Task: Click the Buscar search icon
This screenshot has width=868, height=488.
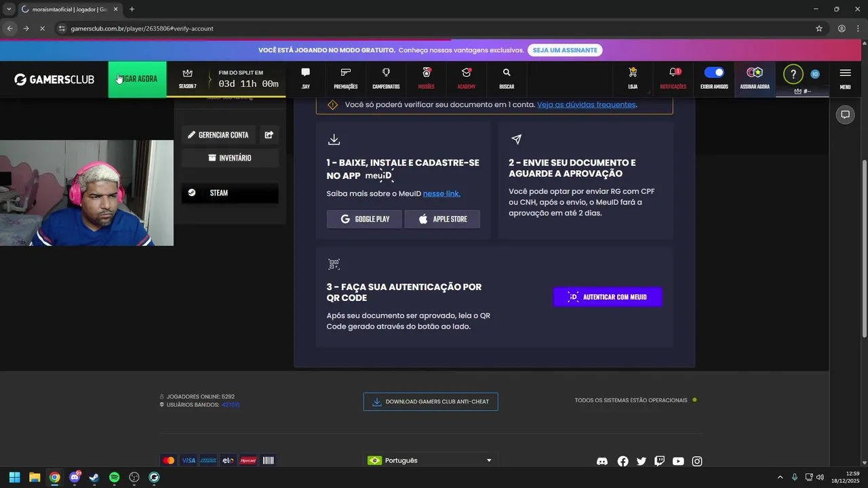Action: [507, 79]
